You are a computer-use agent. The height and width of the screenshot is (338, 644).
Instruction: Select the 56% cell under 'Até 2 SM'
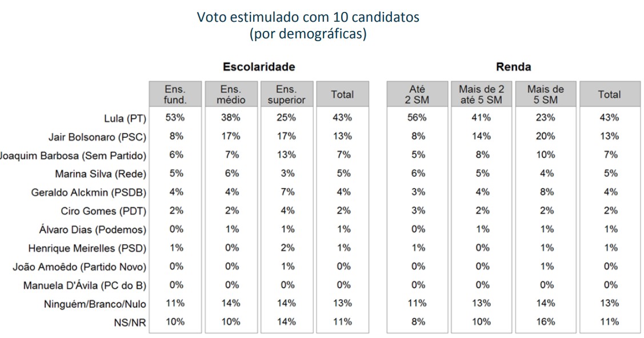[x=418, y=118]
